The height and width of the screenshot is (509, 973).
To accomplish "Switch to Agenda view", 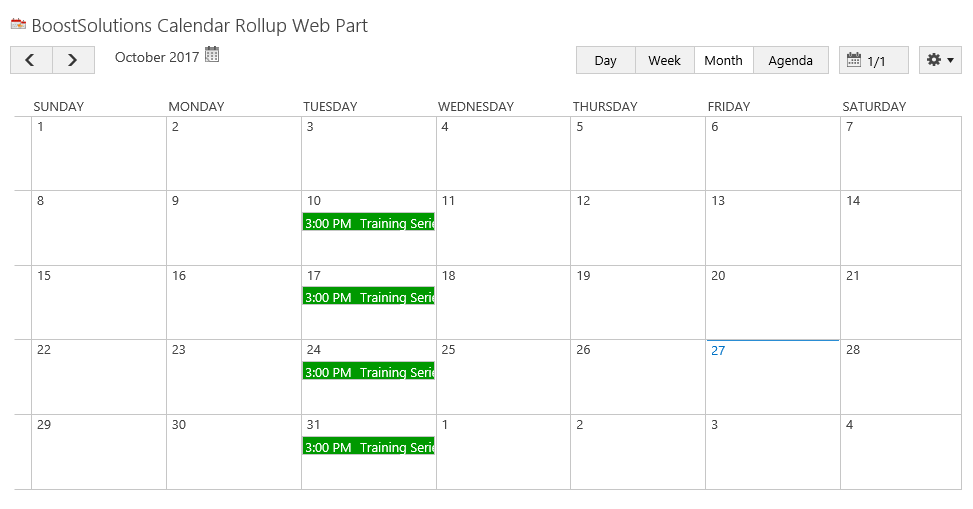I will (x=791, y=60).
